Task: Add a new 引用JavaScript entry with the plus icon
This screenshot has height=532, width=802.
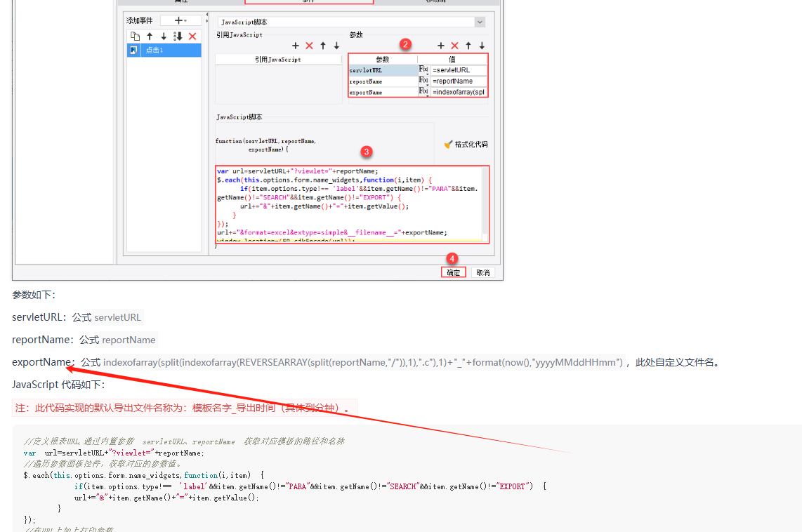Action: pyautogui.click(x=296, y=46)
